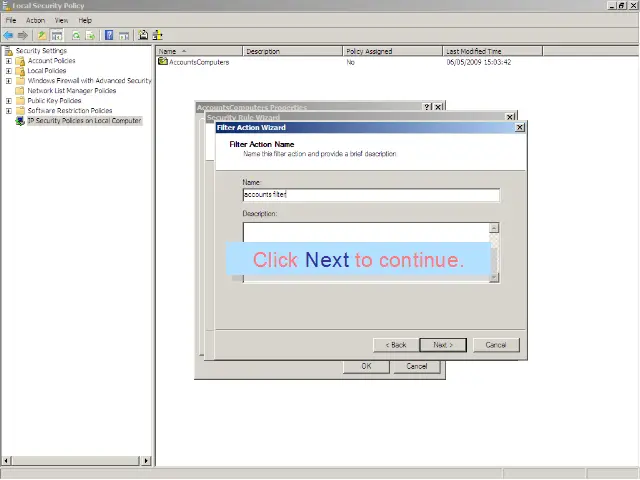Click the Forward navigation arrow in toolbar

(22, 35)
